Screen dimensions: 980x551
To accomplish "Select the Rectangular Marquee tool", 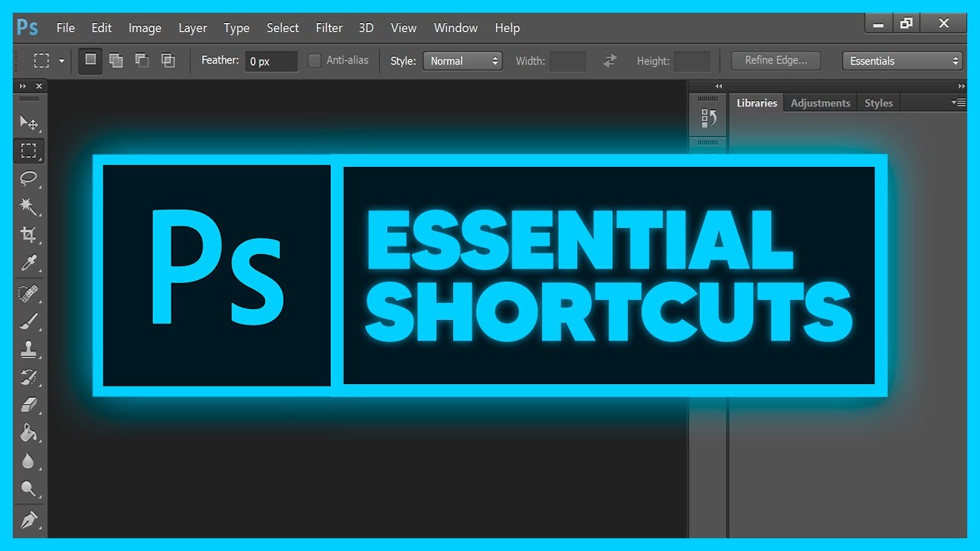I will [x=28, y=151].
